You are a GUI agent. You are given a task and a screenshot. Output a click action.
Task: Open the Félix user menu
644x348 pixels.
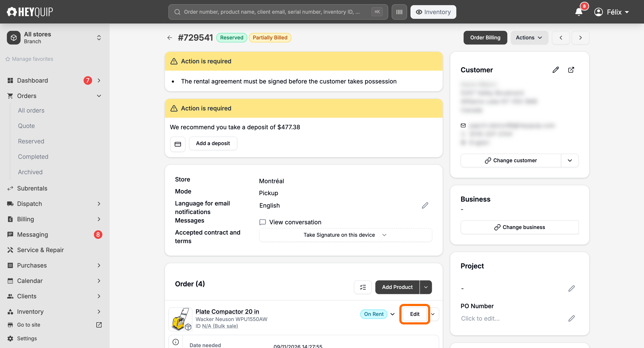pos(611,12)
